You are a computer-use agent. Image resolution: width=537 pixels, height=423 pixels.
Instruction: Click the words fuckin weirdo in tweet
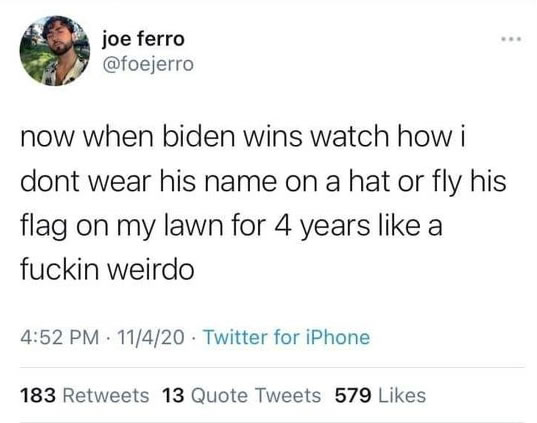[107, 269]
